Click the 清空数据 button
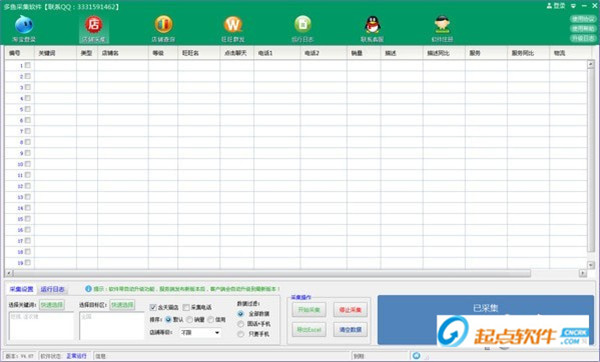 click(350, 329)
